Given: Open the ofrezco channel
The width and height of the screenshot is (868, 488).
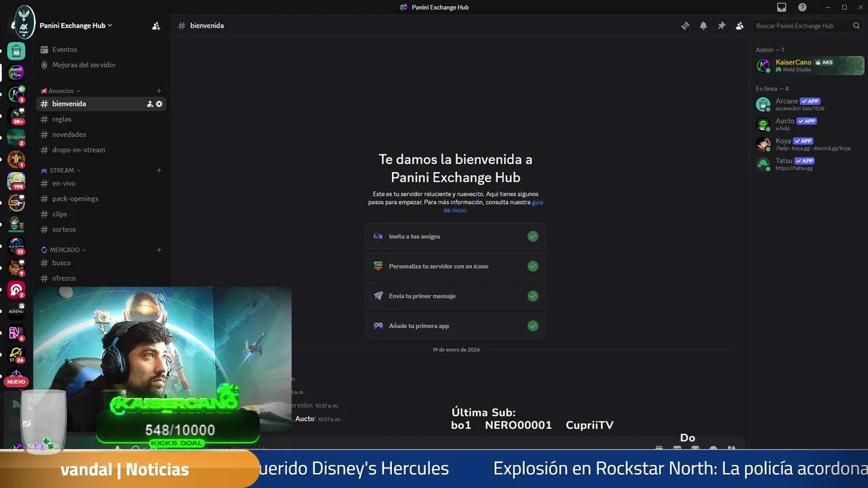Looking at the screenshot, I should point(101,278).
